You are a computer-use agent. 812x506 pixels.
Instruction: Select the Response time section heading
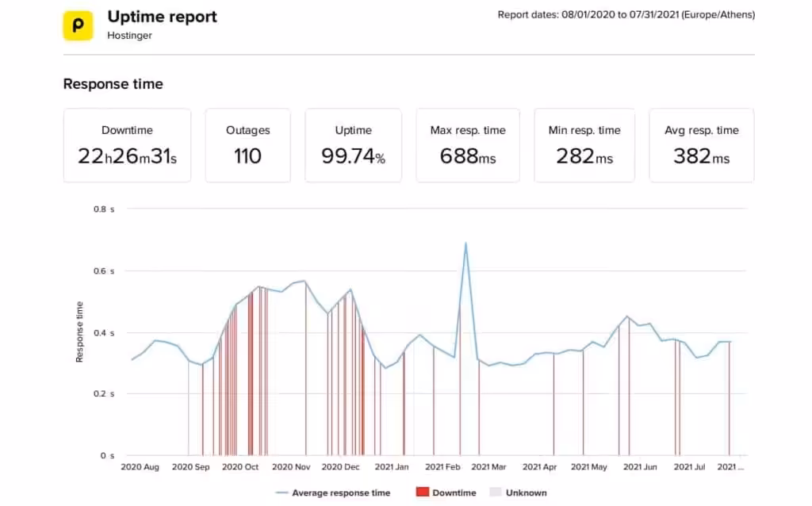coord(113,84)
